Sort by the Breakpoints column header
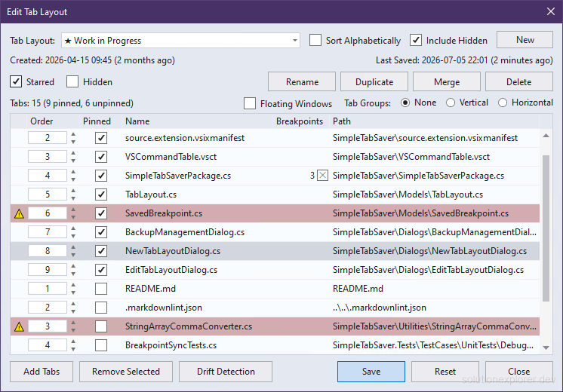Image resolution: width=563 pixels, height=392 pixels. click(x=300, y=121)
